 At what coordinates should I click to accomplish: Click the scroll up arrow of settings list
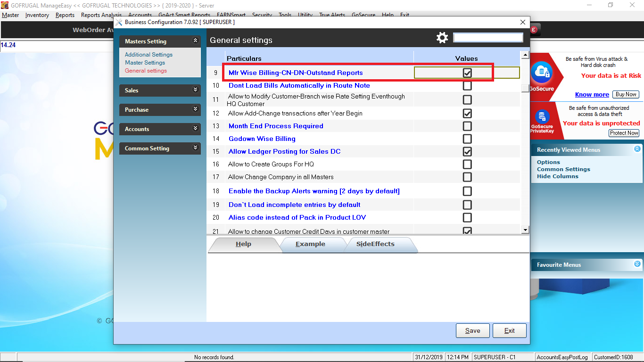tap(525, 56)
